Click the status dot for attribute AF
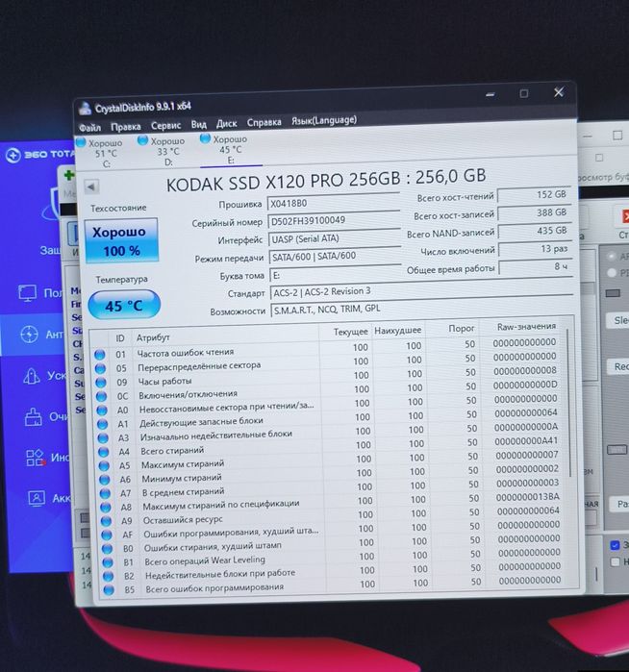The image size is (629, 672). click(107, 535)
